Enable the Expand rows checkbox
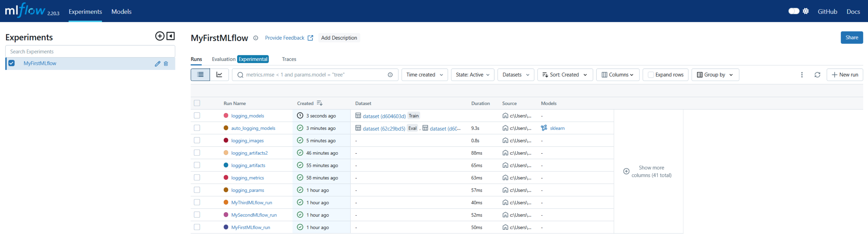Image resolution: width=868 pixels, height=240 pixels. 651,75
